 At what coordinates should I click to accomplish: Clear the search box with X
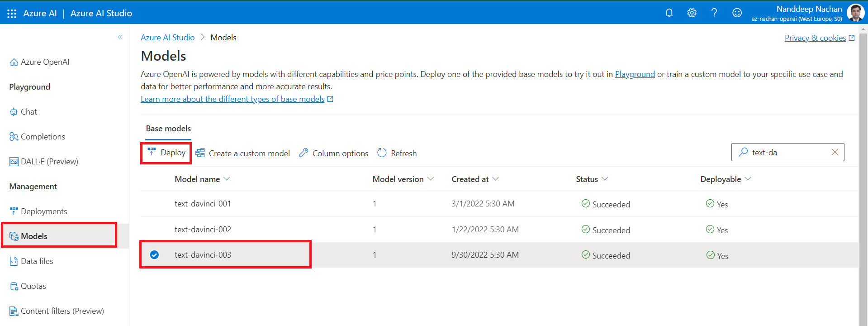click(835, 152)
